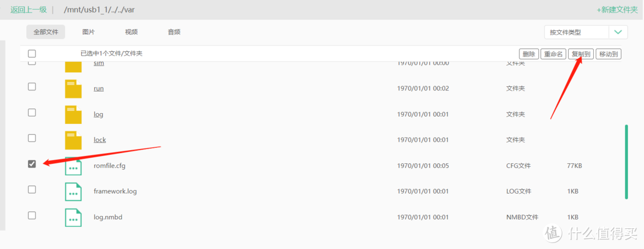This screenshot has width=644, height=249.
Task: Switch to the 视频 tab
Action: (x=131, y=32)
